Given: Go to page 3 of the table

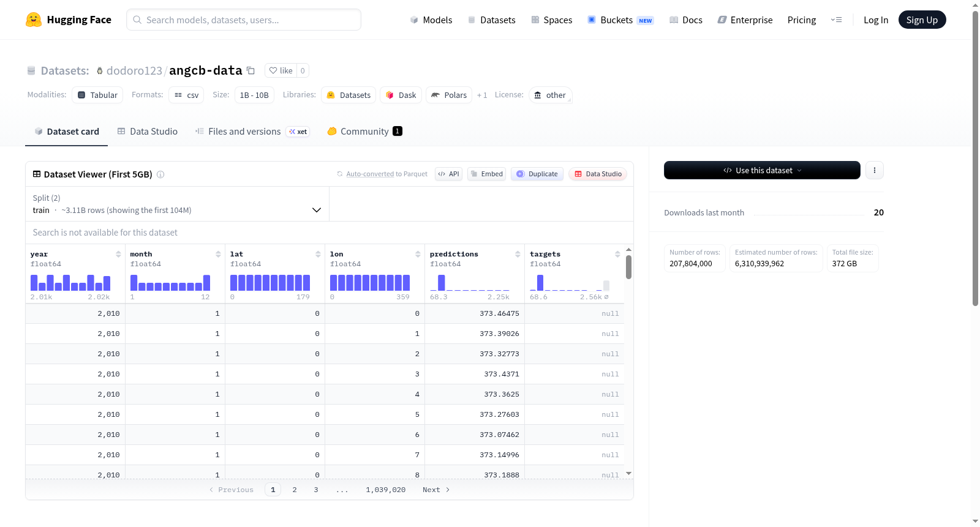Looking at the screenshot, I should (316, 490).
